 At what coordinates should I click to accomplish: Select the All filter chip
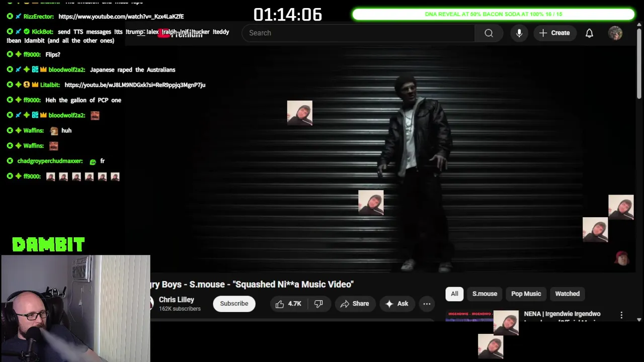pyautogui.click(x=454, y=294)
